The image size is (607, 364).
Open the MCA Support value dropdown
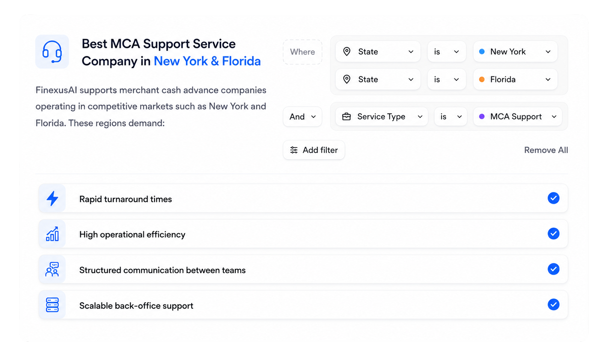tap(518, 116)
